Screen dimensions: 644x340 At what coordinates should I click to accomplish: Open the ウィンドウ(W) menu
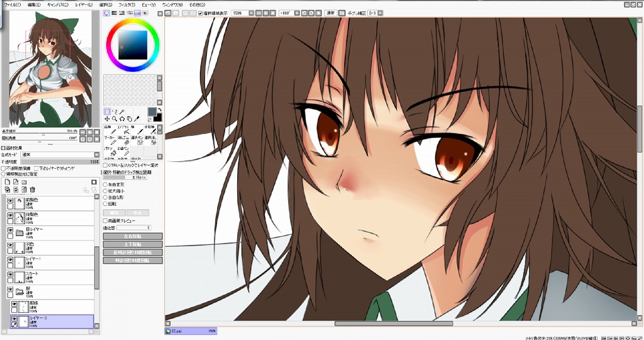(x=172, y=4)
